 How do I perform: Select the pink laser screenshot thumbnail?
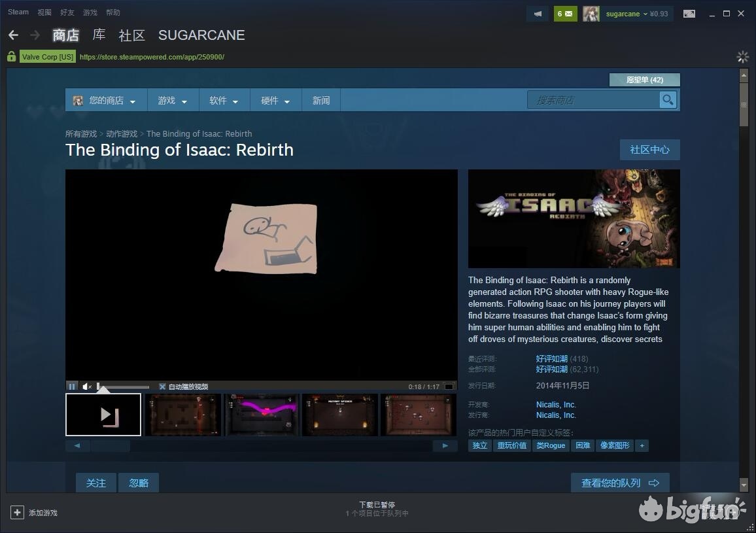(x=261, y=415)
